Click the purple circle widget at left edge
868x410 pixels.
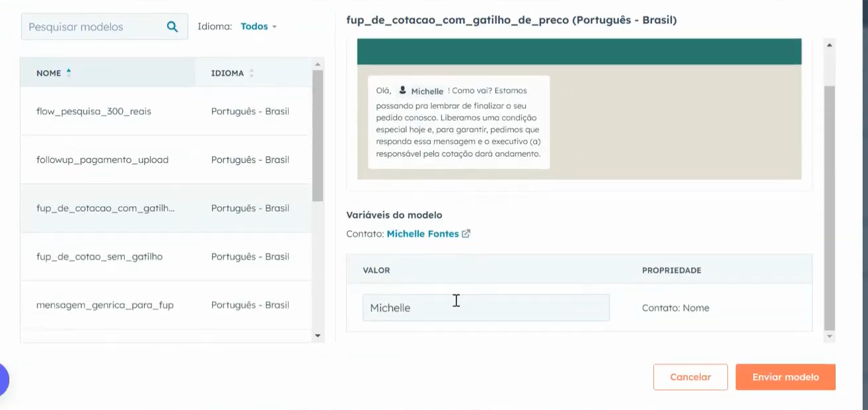pos(3,380)
